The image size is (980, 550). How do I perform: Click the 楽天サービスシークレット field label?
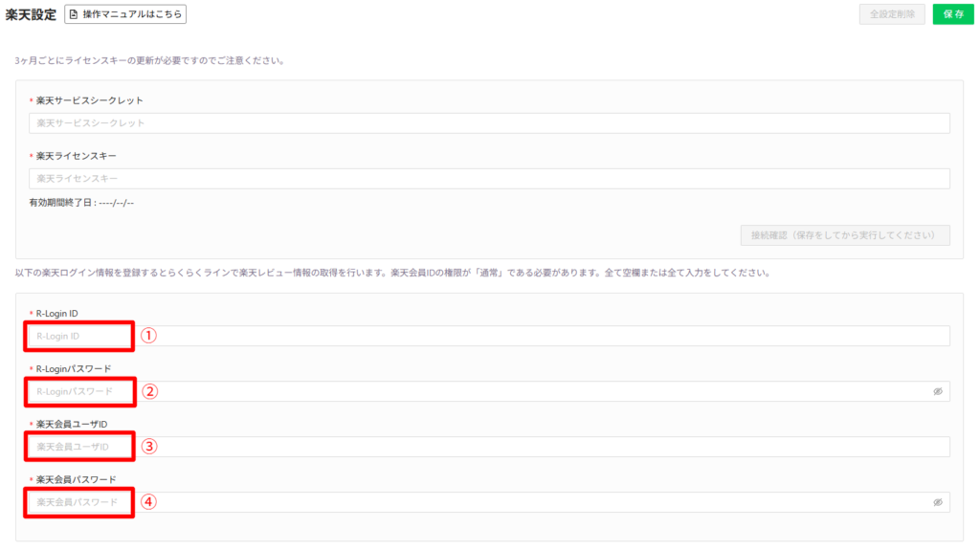tap(89, 100)
